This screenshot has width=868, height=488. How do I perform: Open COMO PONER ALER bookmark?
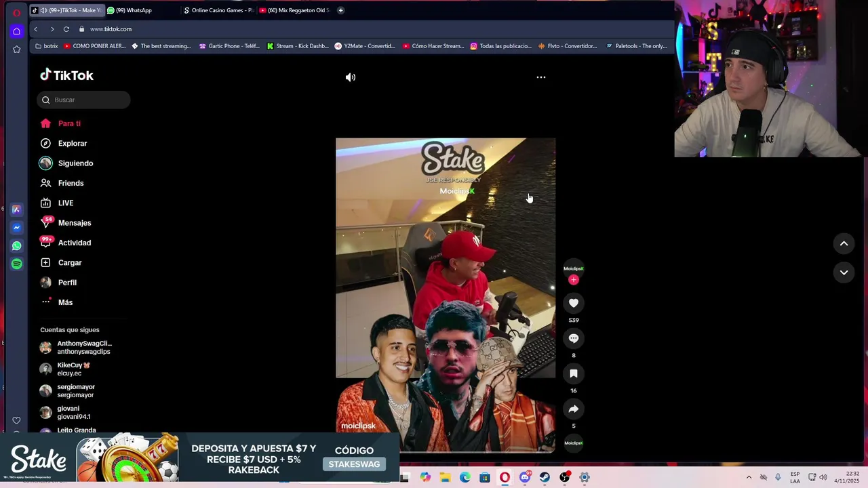click(94, 46)
